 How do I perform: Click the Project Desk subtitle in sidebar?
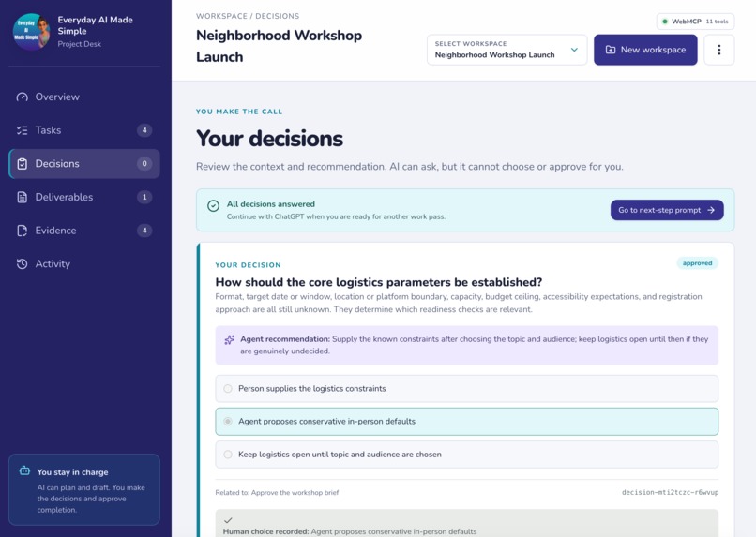79,44
